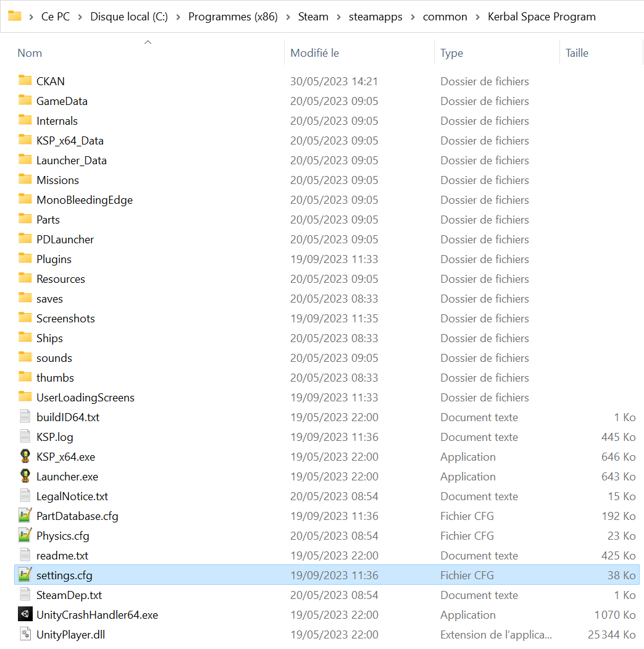Viewport: 644px width, 649px height.
Task: Click the 25 344 Ko size value
Action: [611, 634]
